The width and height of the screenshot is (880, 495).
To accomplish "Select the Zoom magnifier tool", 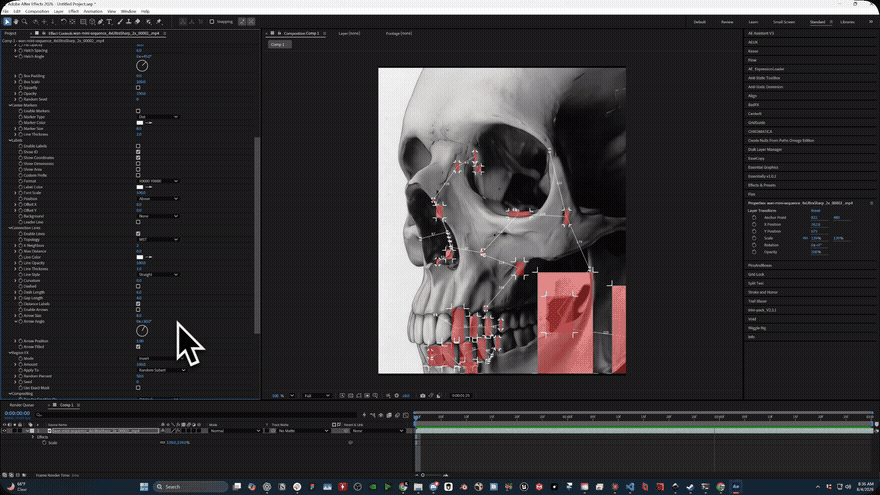I will pyautogui.click(x=24, y=22).
